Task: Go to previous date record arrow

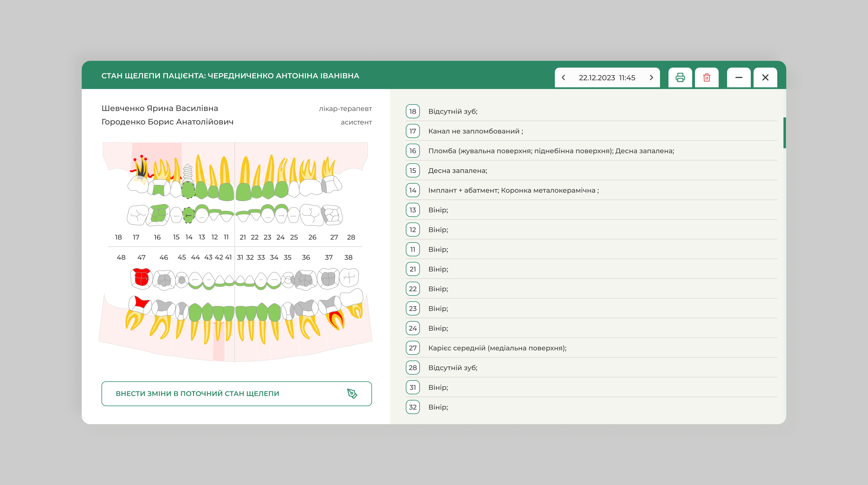Action: tap(563, 78)
